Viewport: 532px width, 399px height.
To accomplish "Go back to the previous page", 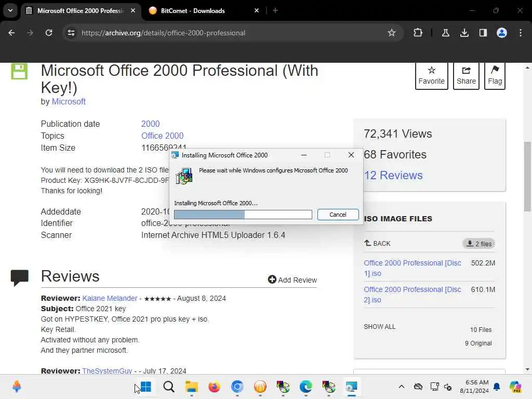I will click(x=11, y=33).
